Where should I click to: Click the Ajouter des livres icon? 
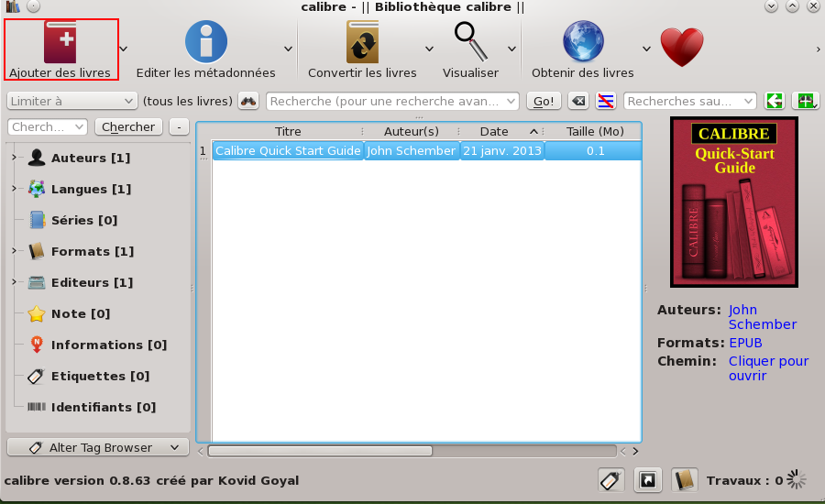tap(60, 42)
